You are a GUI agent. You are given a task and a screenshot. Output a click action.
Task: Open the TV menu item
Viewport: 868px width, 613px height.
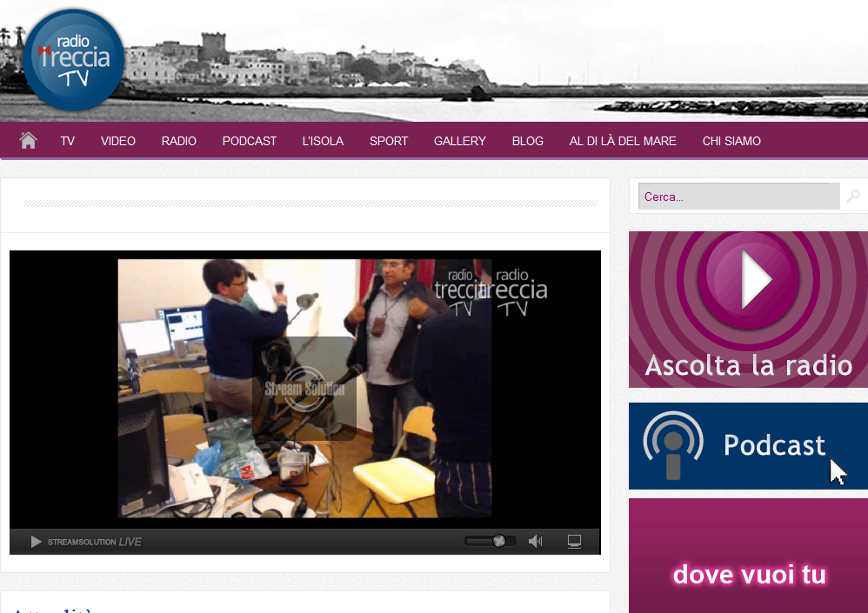point(67,141)
